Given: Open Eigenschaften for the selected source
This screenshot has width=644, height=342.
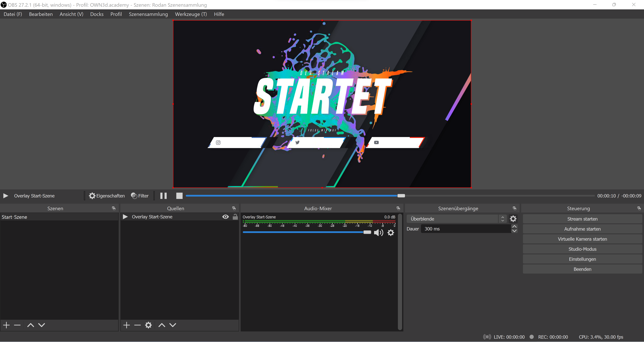Looking at the screenshot, I should tap(107, 196).
